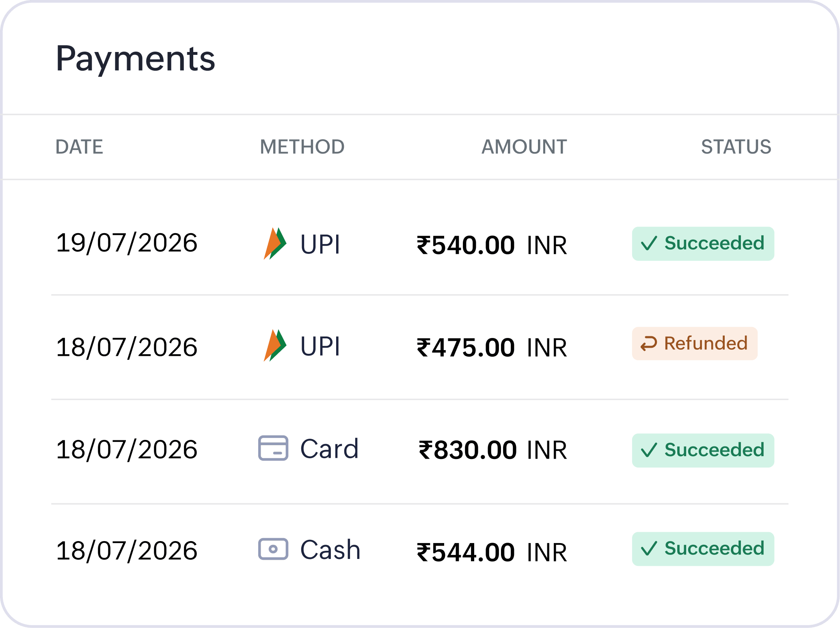Sort by the STATUS column header

click(736, 147)
